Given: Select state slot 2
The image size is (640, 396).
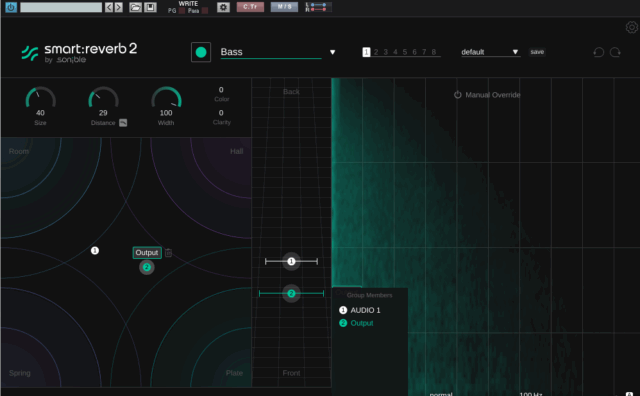Looking at the screenshot, I should [376, 52].
